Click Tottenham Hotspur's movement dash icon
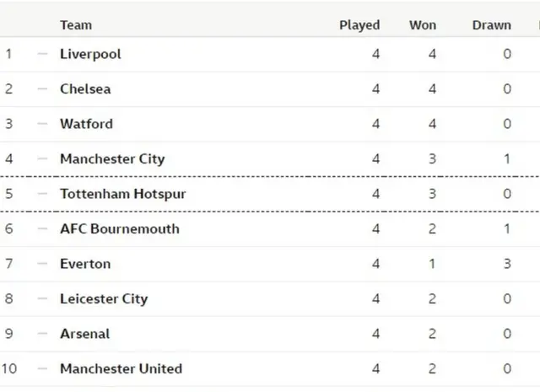 pyautogui.click(x=42, y=194)
